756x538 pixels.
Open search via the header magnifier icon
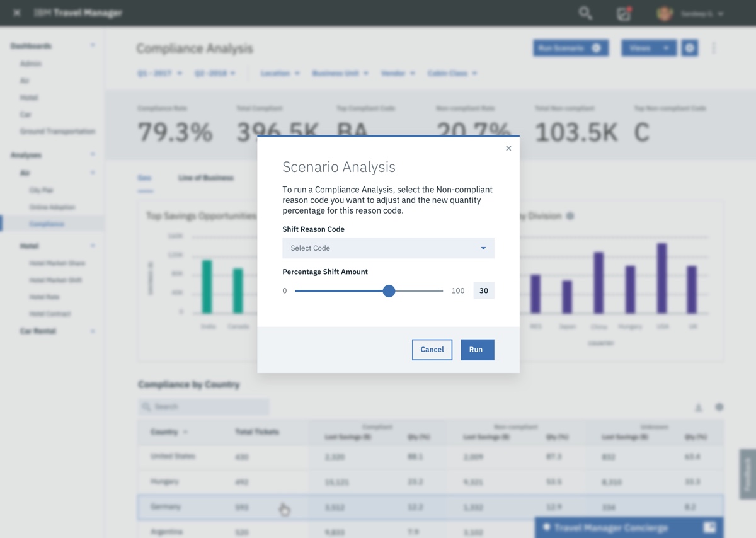point(585,13)
